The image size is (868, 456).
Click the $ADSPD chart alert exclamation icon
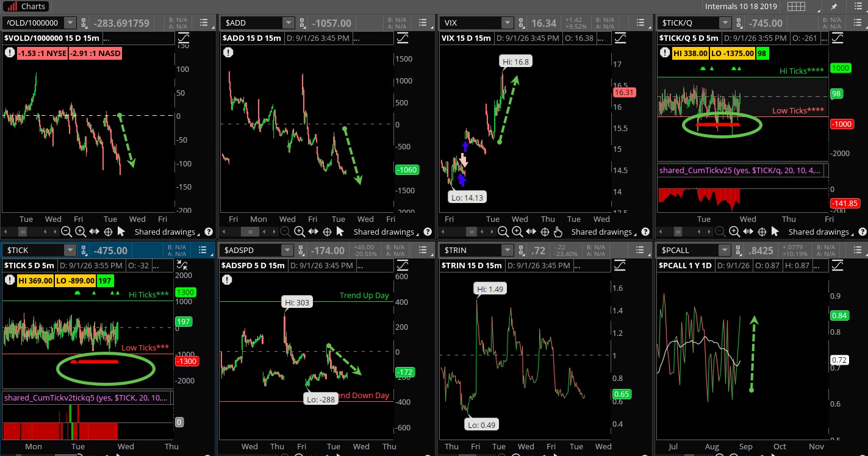click(227, 280)
